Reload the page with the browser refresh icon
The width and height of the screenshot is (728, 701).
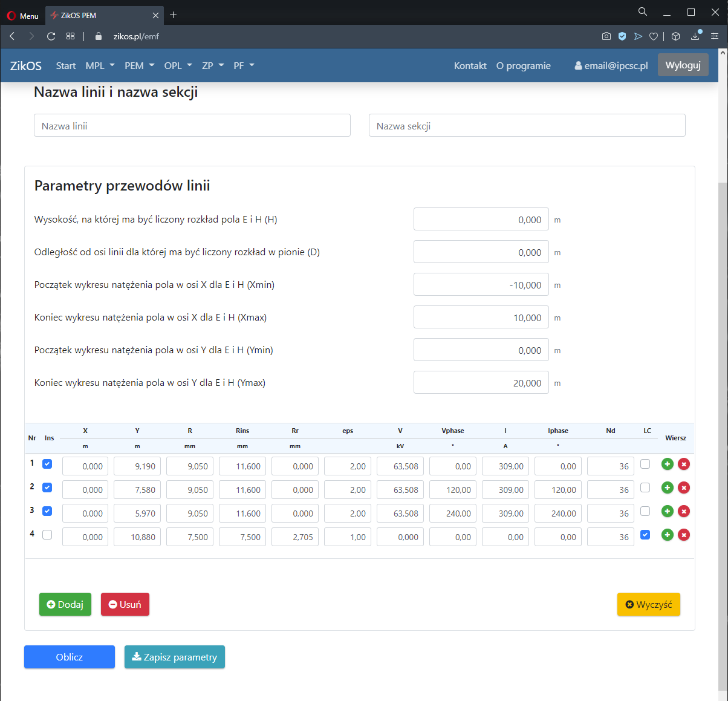click(51, 36)
